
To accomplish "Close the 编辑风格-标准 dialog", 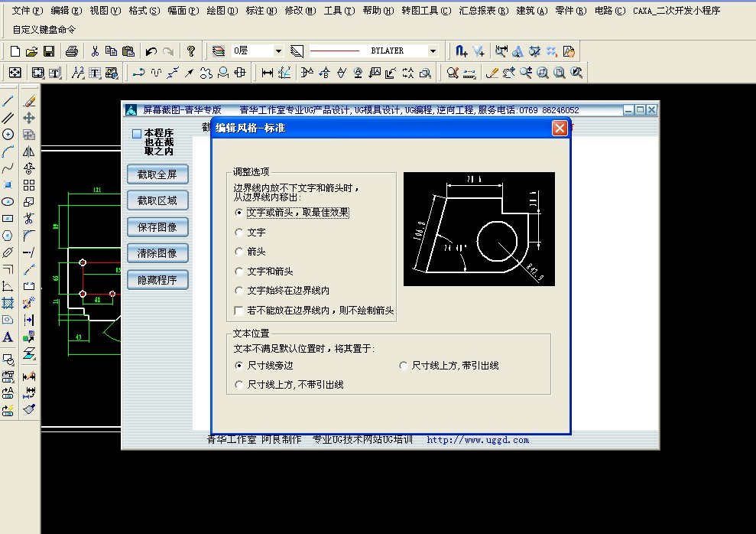I will pos(560,129).
